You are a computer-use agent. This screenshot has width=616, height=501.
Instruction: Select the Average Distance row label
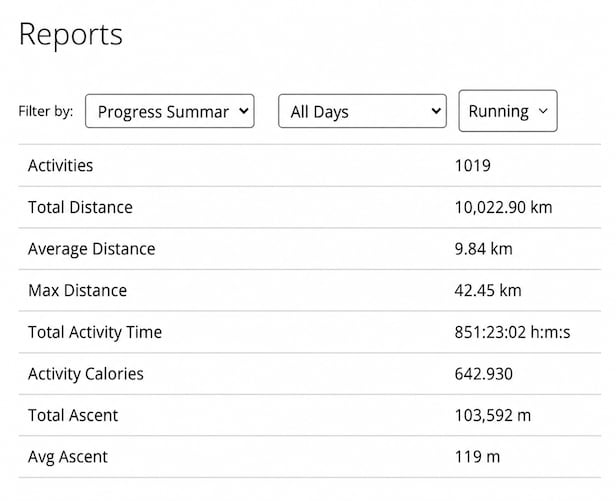tap(92, 249)
